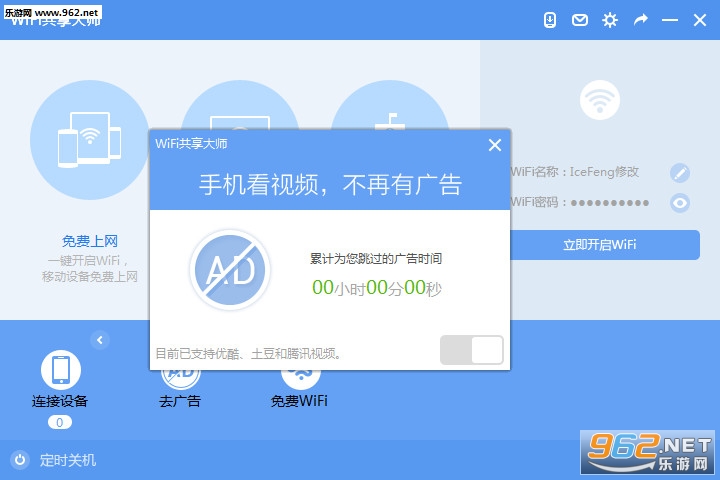Click the 定时关机 power icon
The width and height of the screenshot is (720, 480).
(20, 460)
